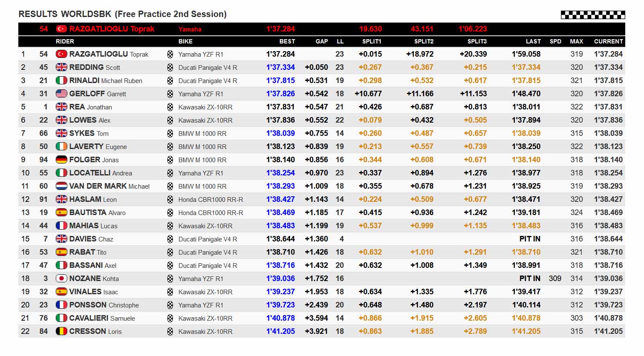Click the UK flag beside DAVIES Chaz
This screenshot has width=644, height=356.
click(61, 239)
